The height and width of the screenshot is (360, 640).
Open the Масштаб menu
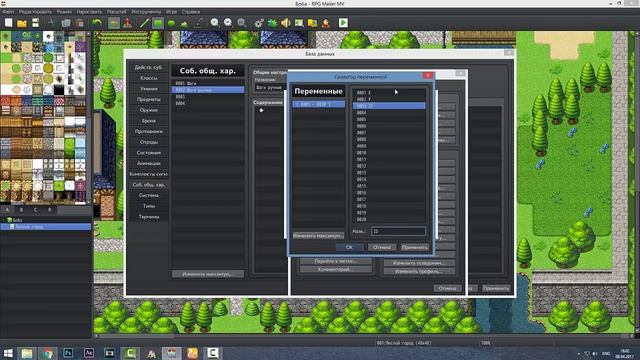click(117, 11)
